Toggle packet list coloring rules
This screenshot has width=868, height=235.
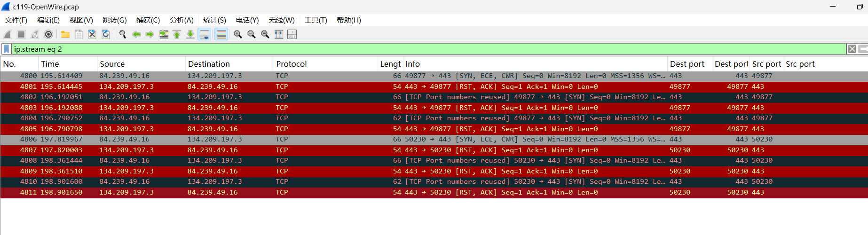[x=221, y=34]
